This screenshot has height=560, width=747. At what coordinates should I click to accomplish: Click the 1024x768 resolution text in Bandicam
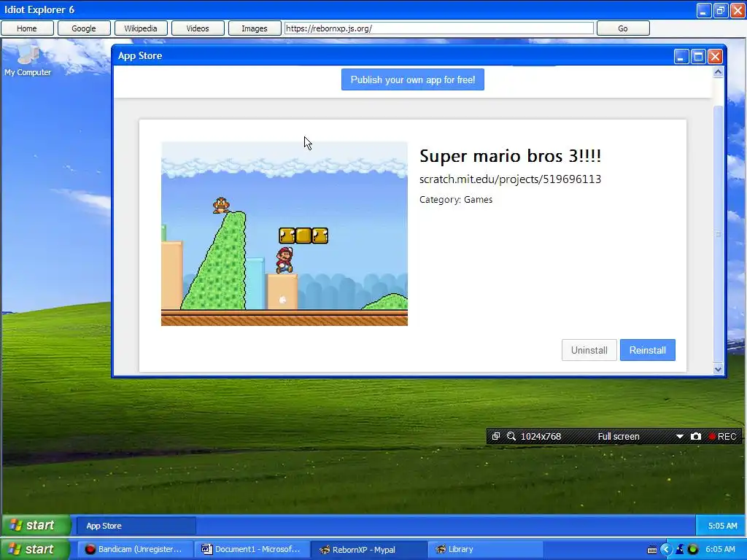click(541, 437)
